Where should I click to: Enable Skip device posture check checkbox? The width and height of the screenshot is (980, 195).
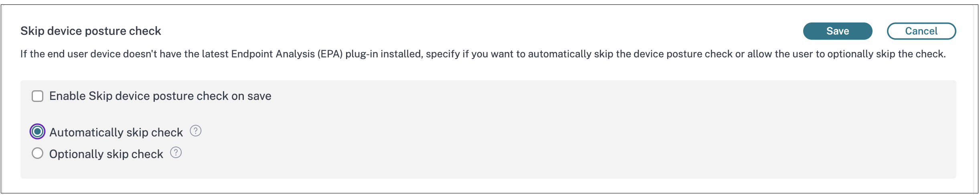[37, 96]
